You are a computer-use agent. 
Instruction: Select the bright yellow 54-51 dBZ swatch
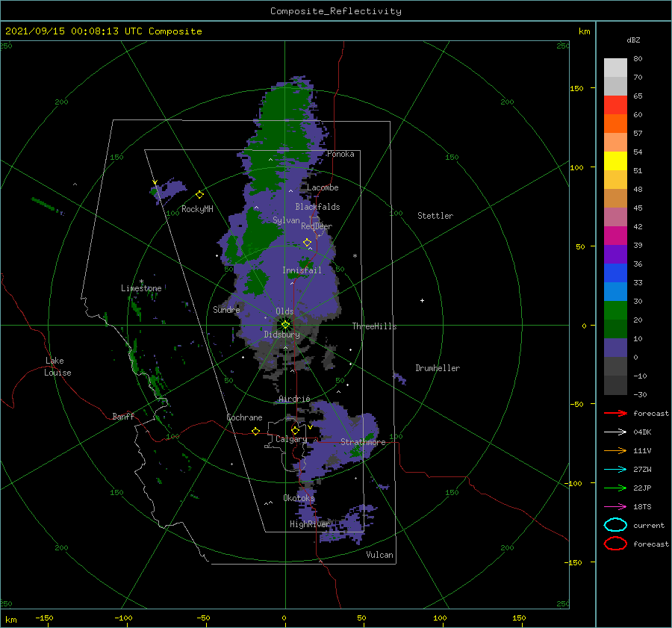point(615,161)
